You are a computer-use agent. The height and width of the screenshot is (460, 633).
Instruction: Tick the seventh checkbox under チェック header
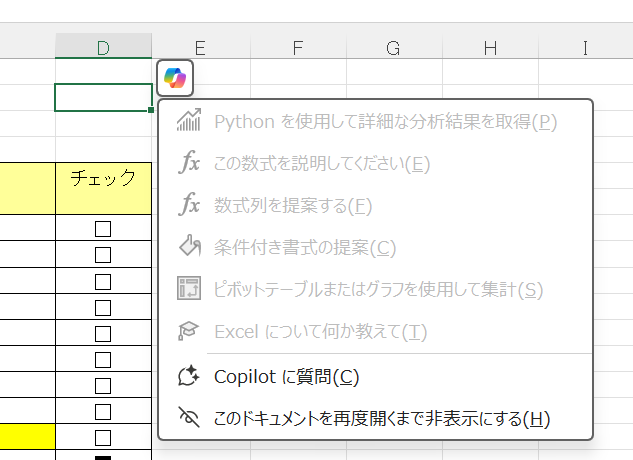[103, 386]
